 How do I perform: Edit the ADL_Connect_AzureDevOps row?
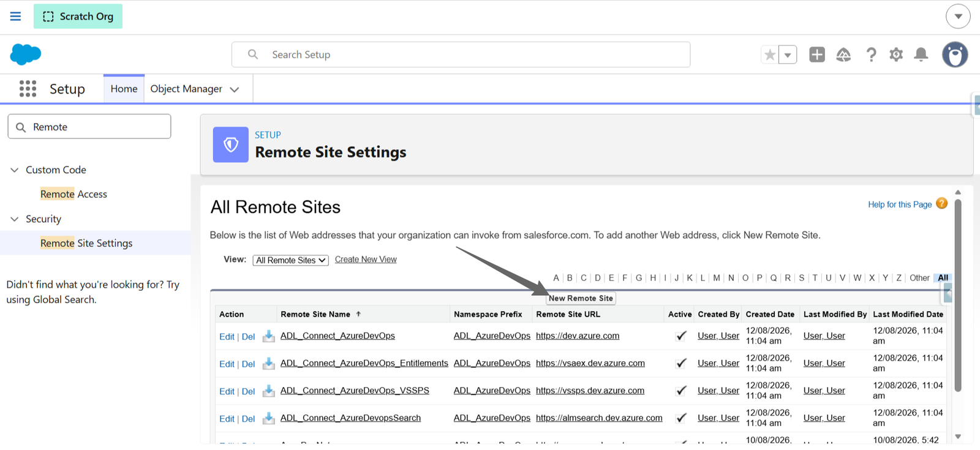click(227, 337)
